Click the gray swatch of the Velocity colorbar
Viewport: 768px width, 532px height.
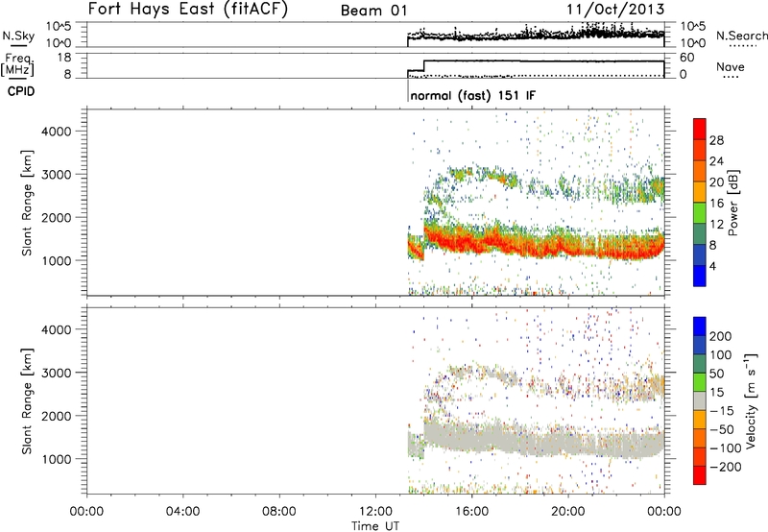click(700, 401)
